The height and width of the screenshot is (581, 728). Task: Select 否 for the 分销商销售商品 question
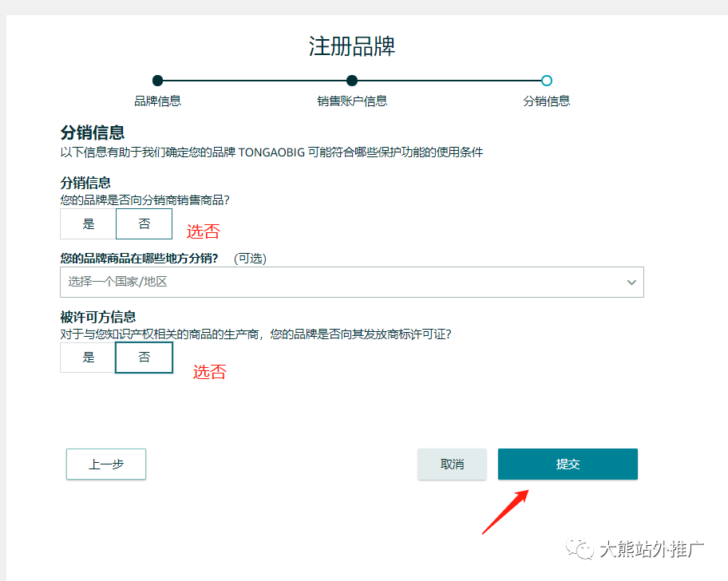tap(144, 224)
